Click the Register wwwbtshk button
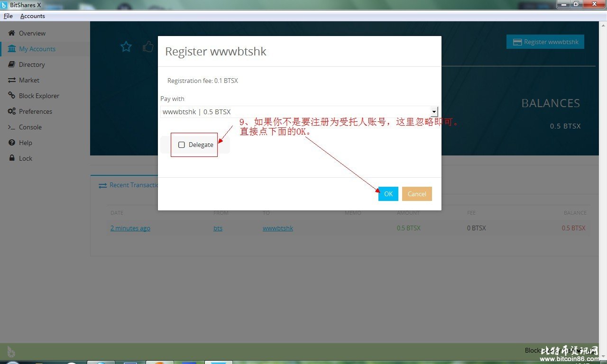607x364 pixels. 545,42
